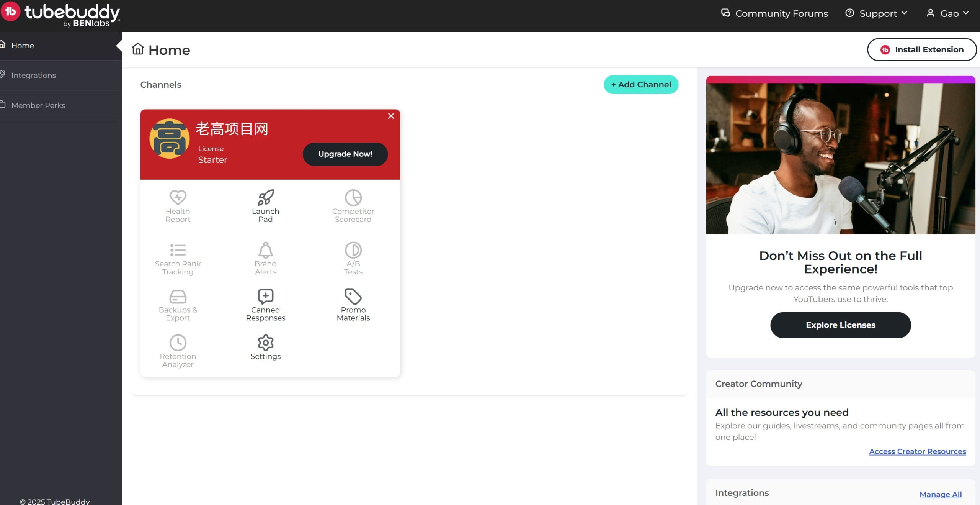The width and height of the screenshot is (980, 505).
Task: Open Backups & Export
Action: tap(178, 305)
